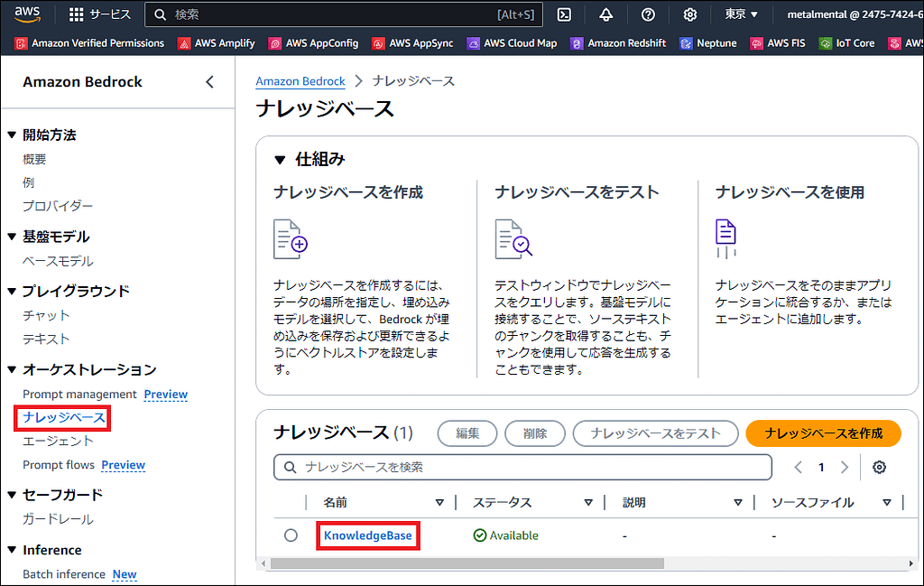924x586 pixels.
Task: Open the CloudShell terminal icon
Action: 564,14
